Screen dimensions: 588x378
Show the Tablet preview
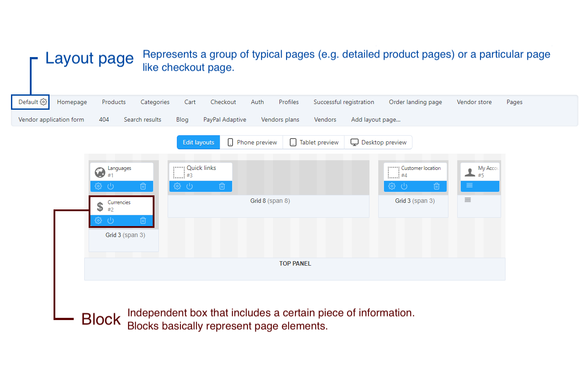[314, 142]
